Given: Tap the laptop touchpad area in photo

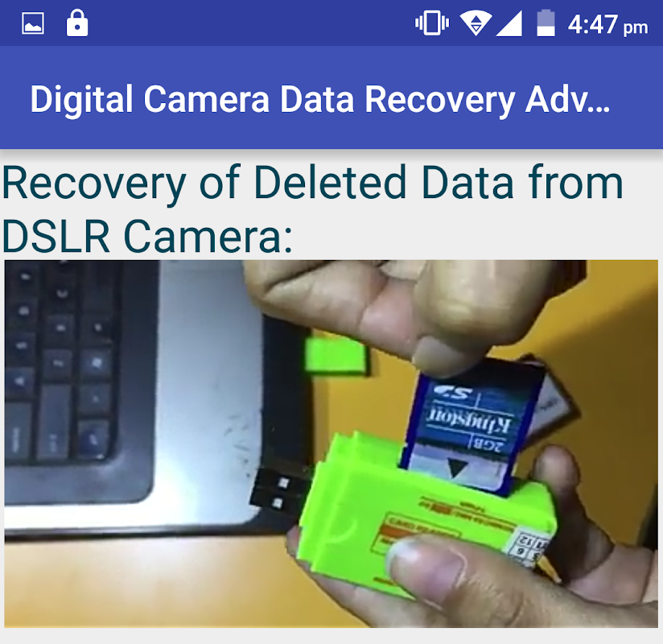Looking at the screenshot, I should (x=203, y=381).
